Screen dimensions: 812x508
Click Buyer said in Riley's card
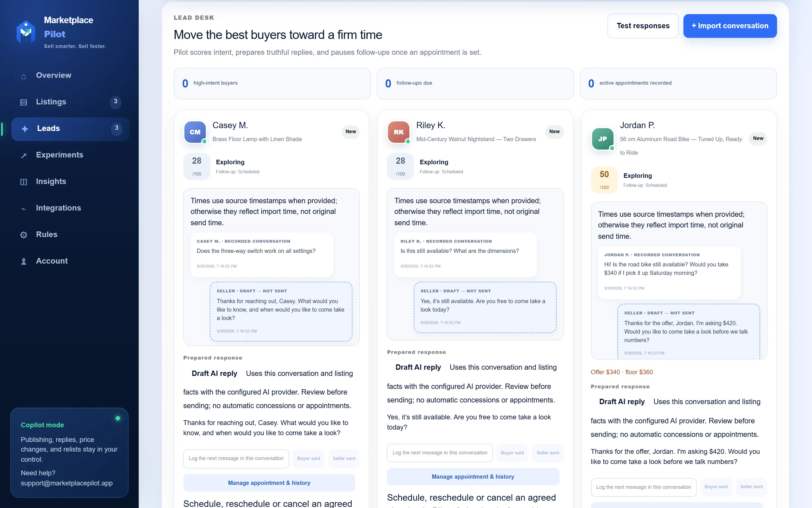(512, 453)
